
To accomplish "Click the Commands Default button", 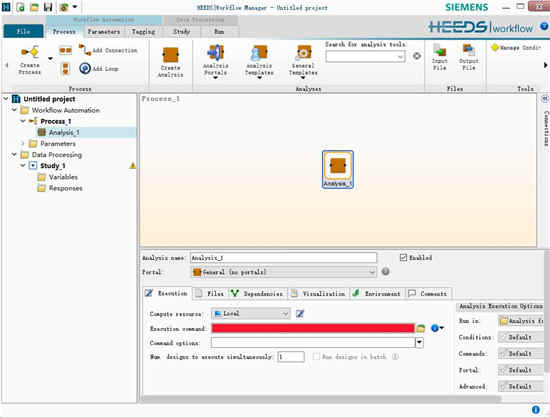I will click(x=522, y=353).
